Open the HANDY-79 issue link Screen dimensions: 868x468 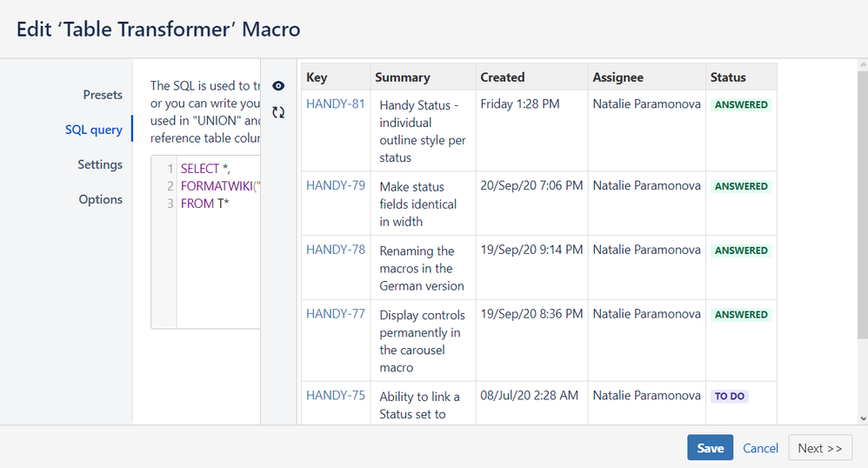336,185
